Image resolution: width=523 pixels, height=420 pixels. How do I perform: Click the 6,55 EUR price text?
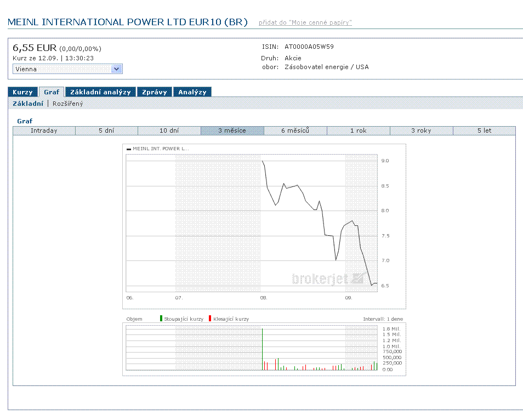pos(35,48)
